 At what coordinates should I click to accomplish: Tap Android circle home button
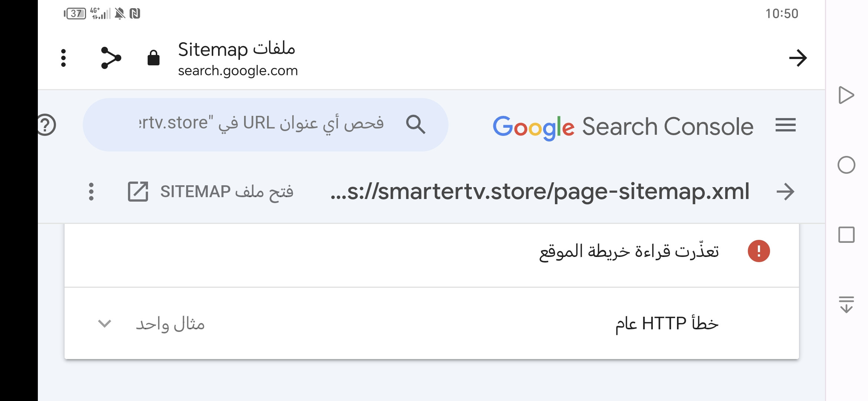(846, 165)
